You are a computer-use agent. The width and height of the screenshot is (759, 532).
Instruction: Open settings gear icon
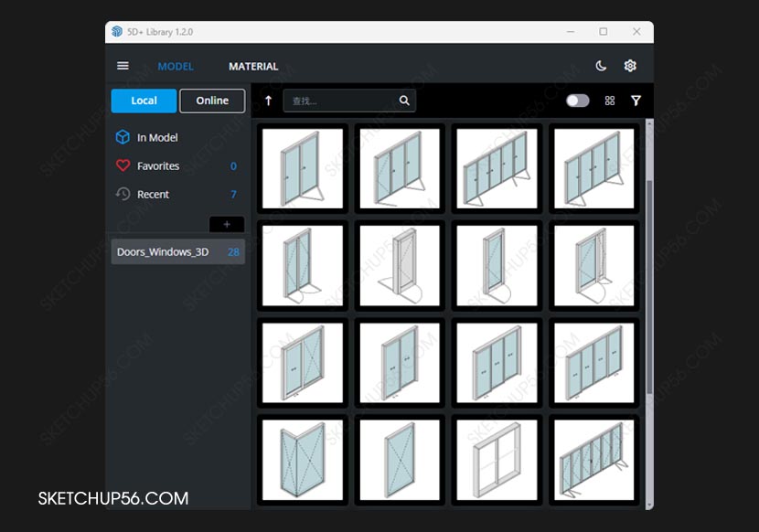pos(630,66)
